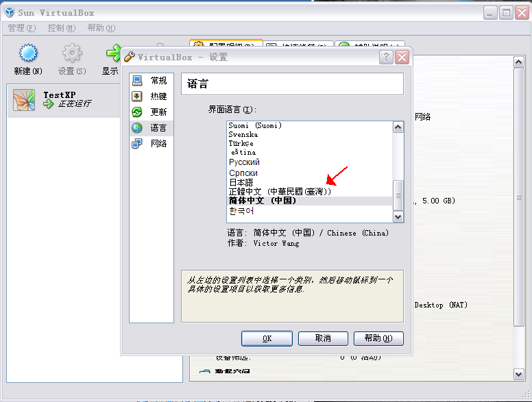This screenshot has height=402, width=532.
Task: Click the 网络 label in main window details
Action: tap(423, 117)
